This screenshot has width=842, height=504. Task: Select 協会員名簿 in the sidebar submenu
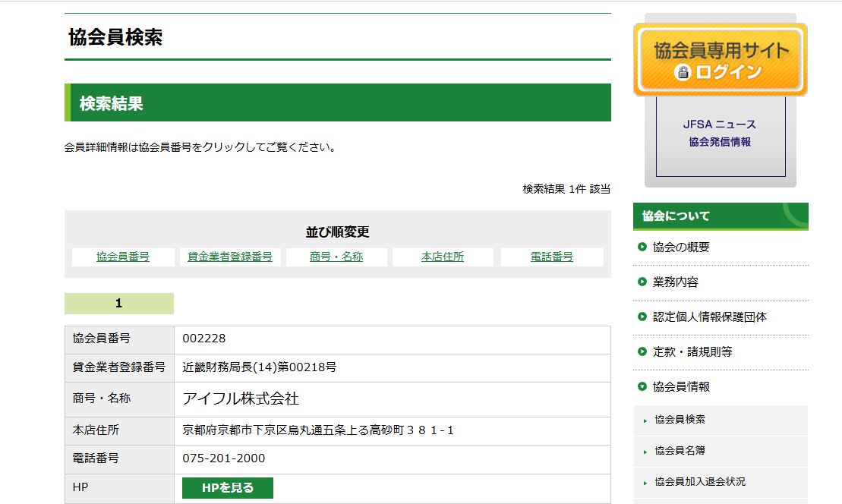680,451
